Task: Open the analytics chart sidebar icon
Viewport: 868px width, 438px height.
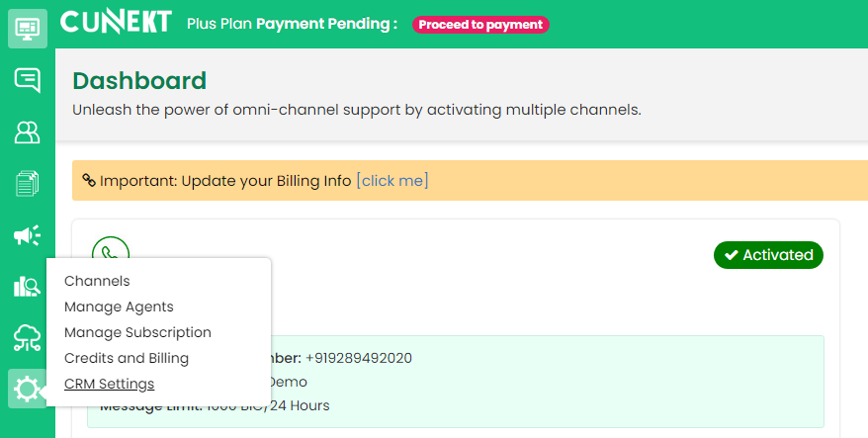Action: click(28, 287)
